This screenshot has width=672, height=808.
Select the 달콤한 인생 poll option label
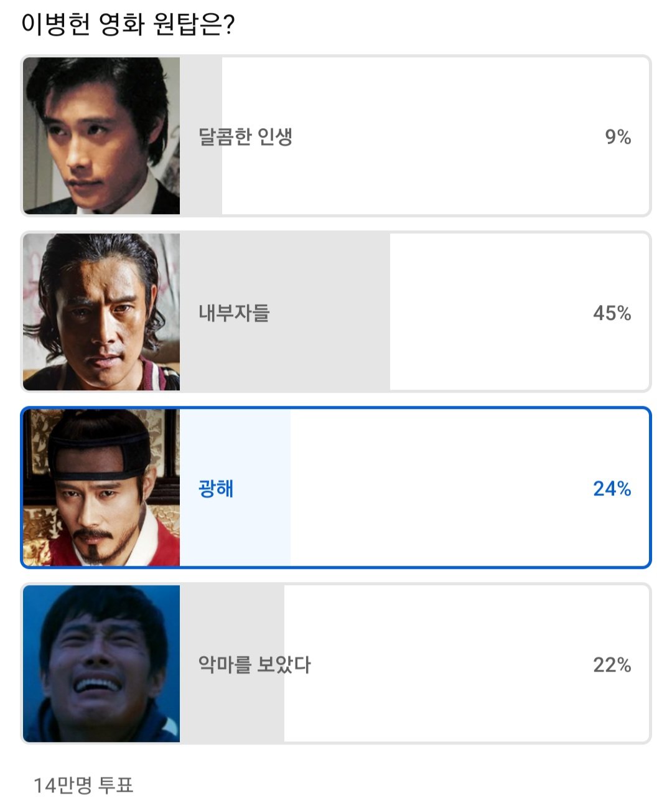(245, 136)
